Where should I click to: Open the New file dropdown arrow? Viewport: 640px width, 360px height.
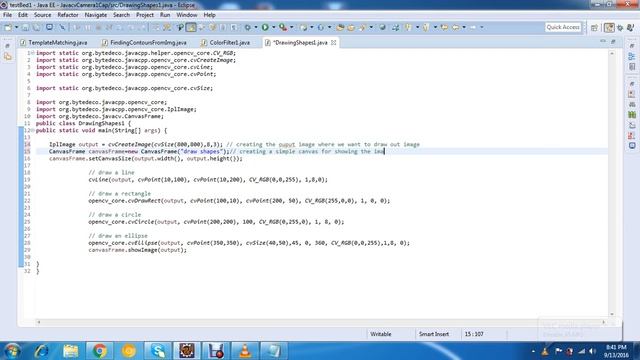(x=16, y=27)
